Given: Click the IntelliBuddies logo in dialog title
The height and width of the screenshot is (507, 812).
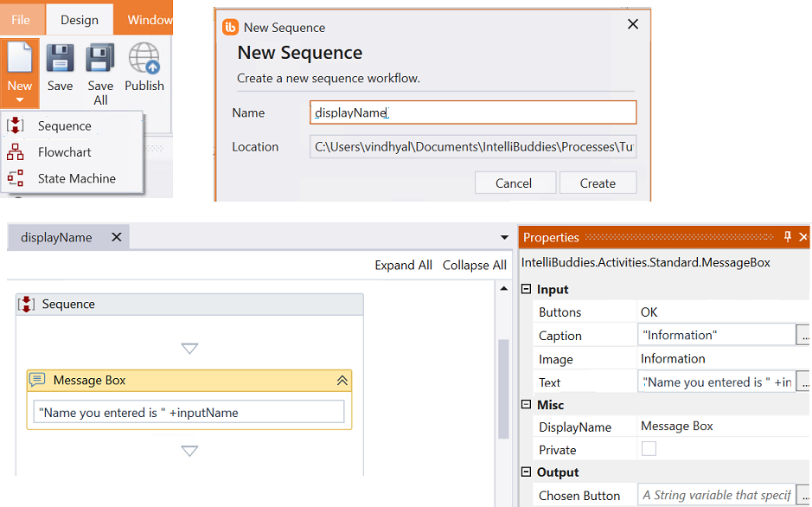Looking at the screenshot, I should pyautogui.click(x=230, y=27).
